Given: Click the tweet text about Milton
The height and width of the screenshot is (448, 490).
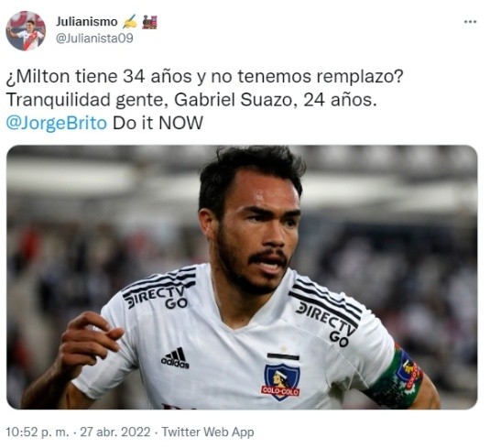Looking at the screenshot, I should coord(204,77).
